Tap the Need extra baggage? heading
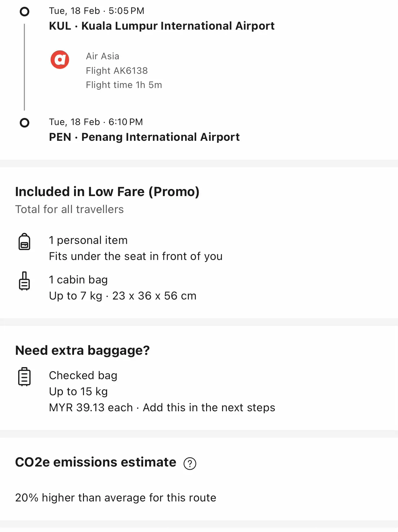 [82, 350]
